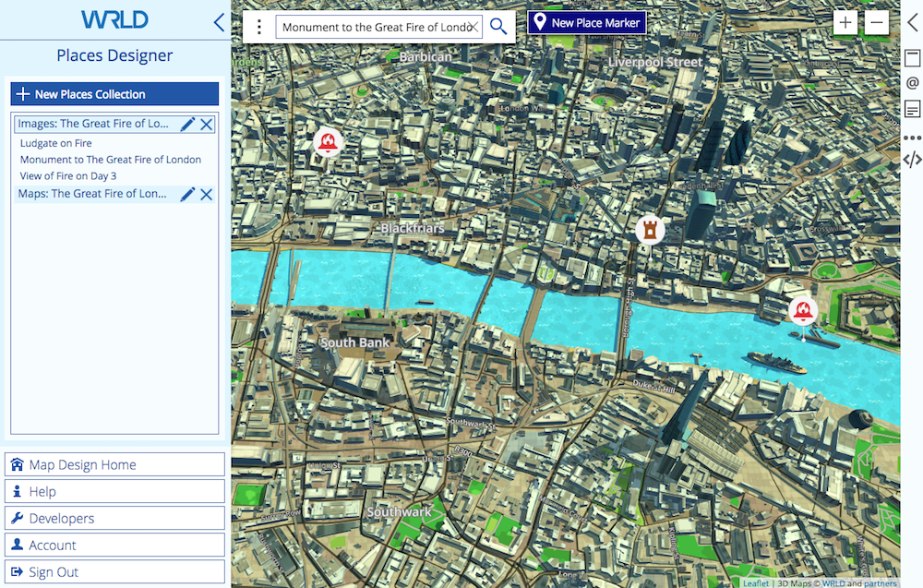This screenshot has height=588, width=923.
Task: Click into the place search field
Action: (x=369, y=27)
